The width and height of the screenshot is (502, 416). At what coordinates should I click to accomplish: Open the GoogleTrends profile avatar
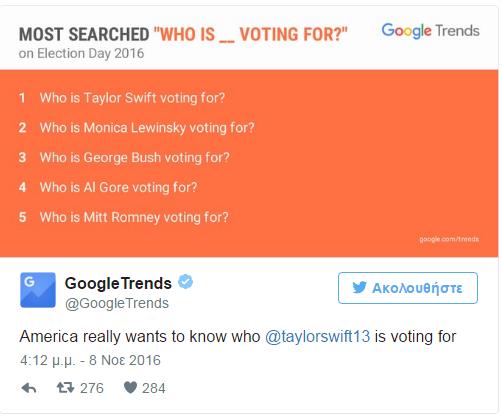point(38,290)
